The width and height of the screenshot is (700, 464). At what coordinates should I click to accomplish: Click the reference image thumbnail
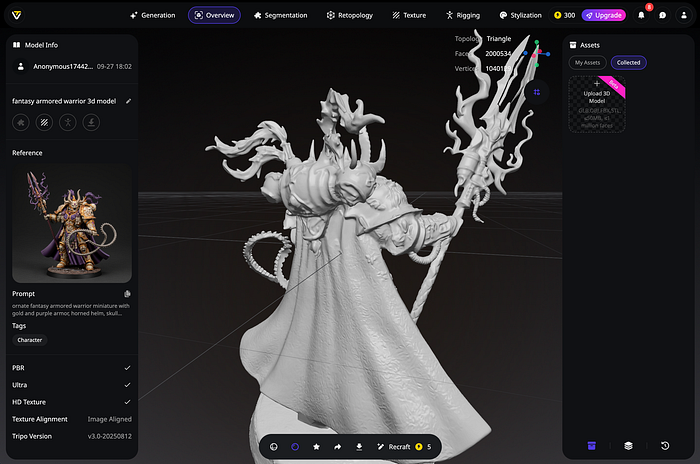[72, 223]
